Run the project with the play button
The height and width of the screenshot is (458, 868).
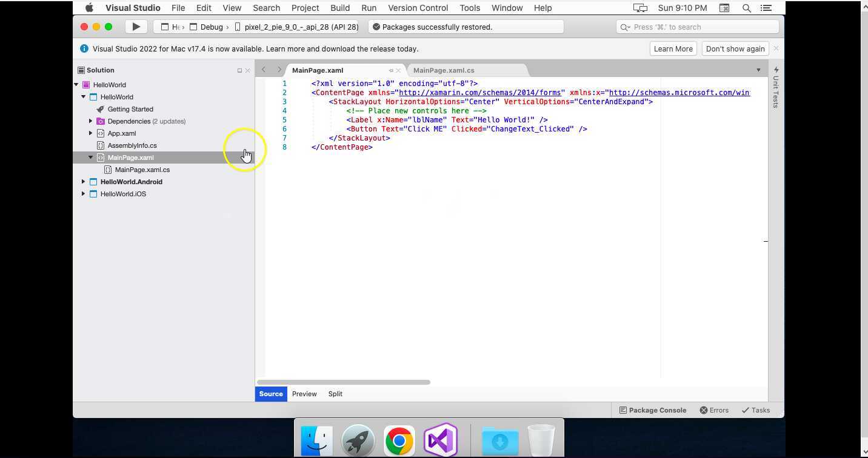(136, 27)
